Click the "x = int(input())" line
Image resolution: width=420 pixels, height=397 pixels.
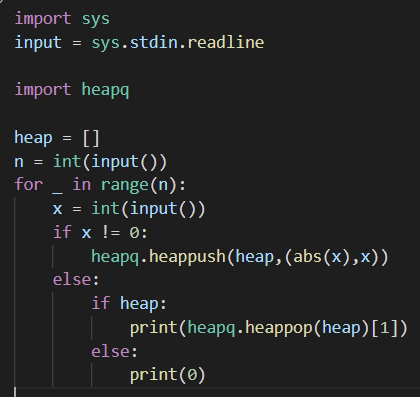tap(129, 209)
